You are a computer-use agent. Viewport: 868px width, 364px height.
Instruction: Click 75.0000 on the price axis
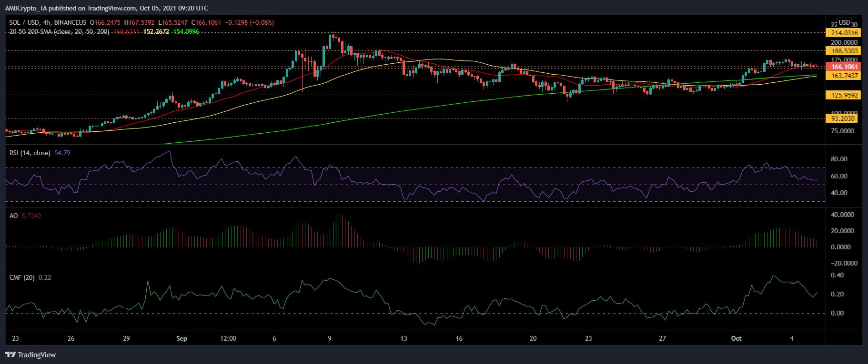tap(843, 131)
